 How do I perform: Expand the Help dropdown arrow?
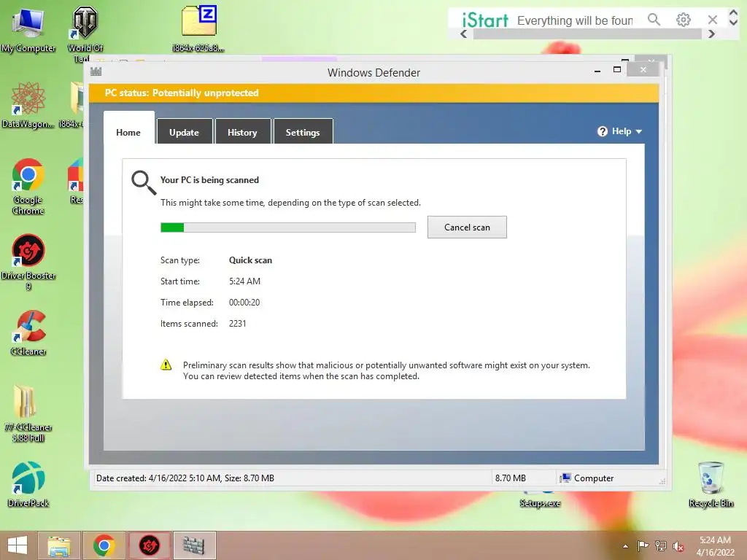point(639,131)
